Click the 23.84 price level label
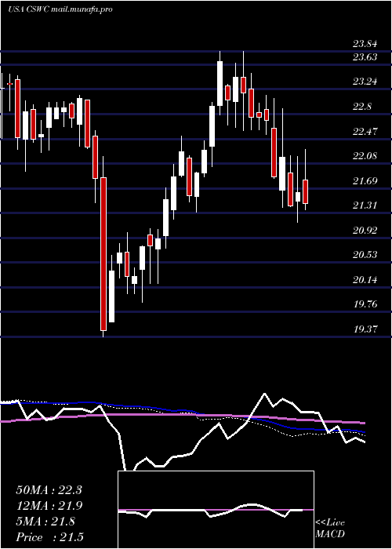Screen dimensions: 392x549 365,44
